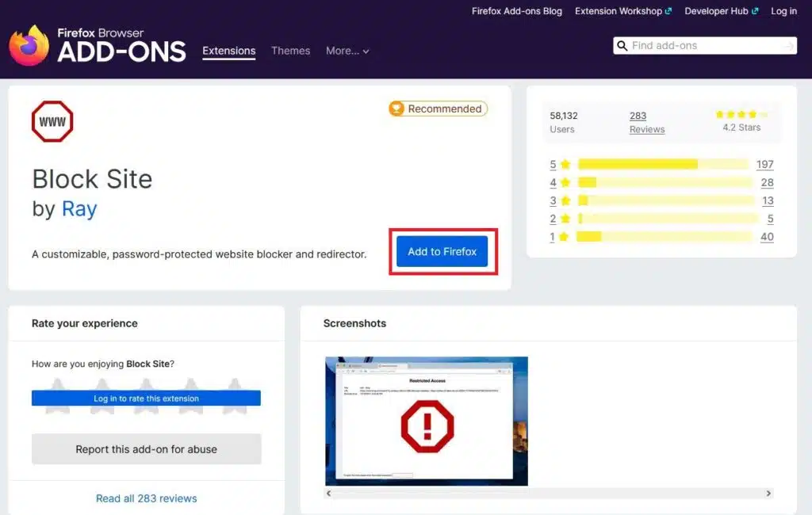Click the Firefox Browser Add-ons logo
Viewport: 812px width, 515px height.
click(97, 45)
